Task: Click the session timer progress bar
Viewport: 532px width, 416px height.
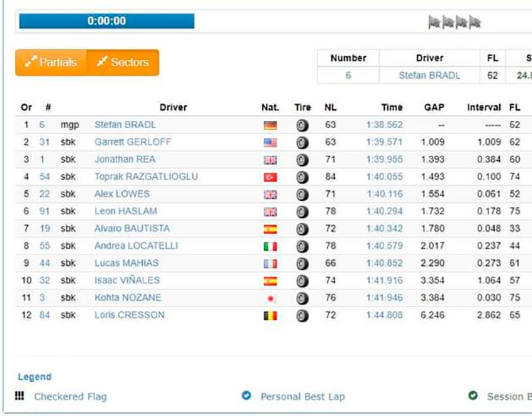Action: pos(106,21)
